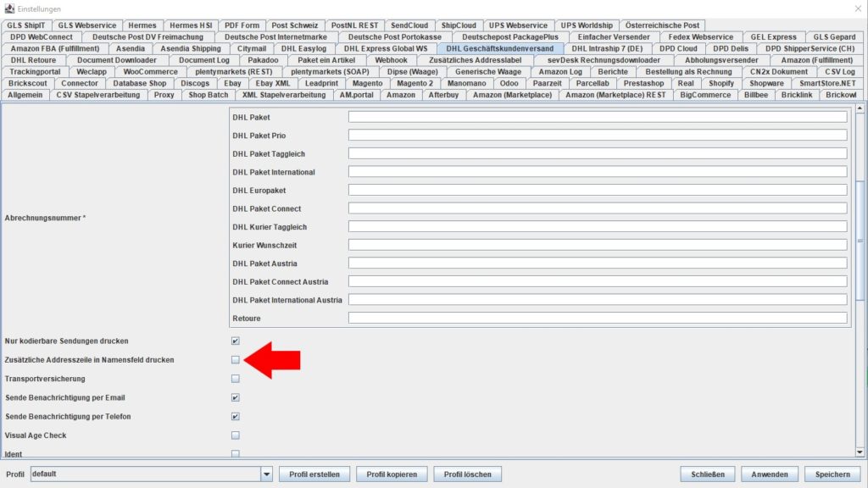This screenshot has width=868, height=488.
Task: Toggle 'Nur kodierbare Sendungen drucken' checkbox
Action: tap(236, 341)
